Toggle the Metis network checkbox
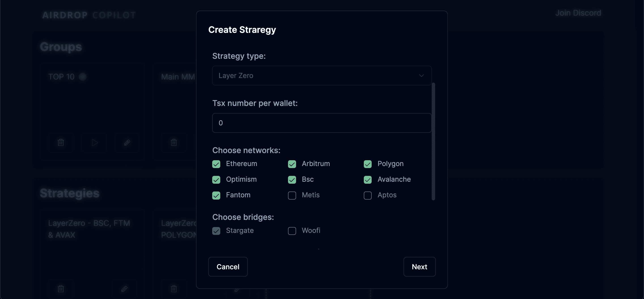The width and height of the screenshot is (644, 299). click(x=292, y=195)
